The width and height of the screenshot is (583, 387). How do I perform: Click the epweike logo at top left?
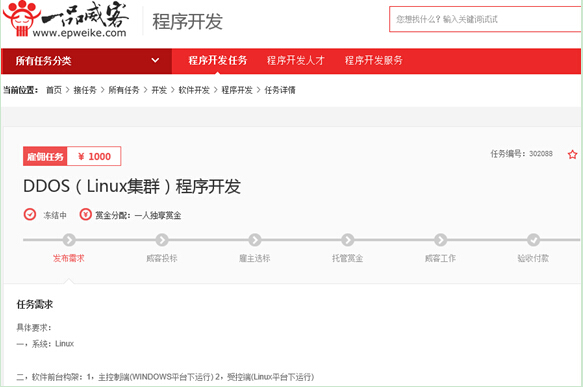tap(66, 19)
